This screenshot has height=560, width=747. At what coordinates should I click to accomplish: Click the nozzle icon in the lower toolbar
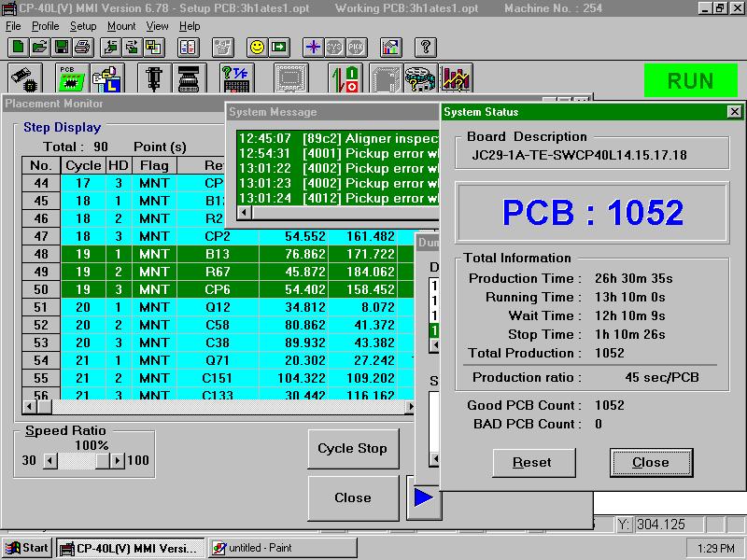click(x=154, y=78)
